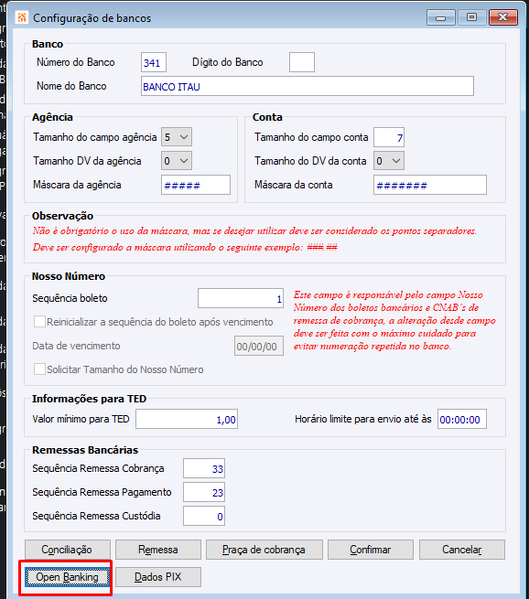Viewport: 529px width, 599px height.
Task: Open Tamanho do campo agência dropdown
Action: click(176, 137)
